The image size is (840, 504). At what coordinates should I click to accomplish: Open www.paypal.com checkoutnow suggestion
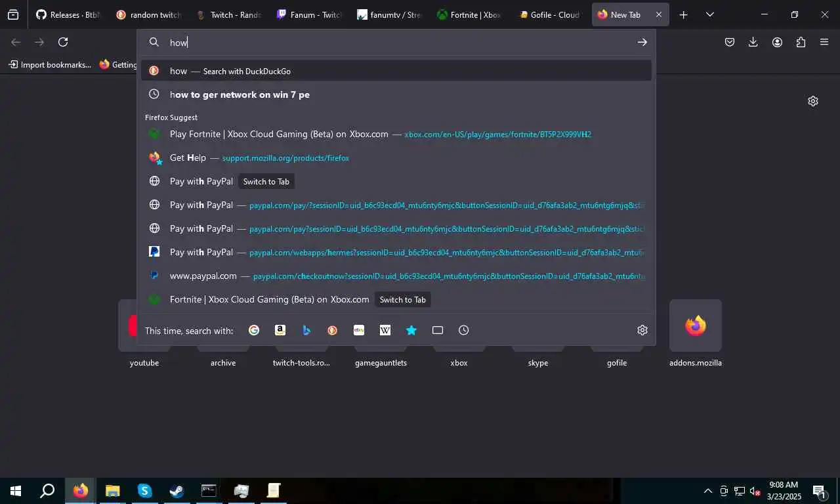[x=396, y=276]
